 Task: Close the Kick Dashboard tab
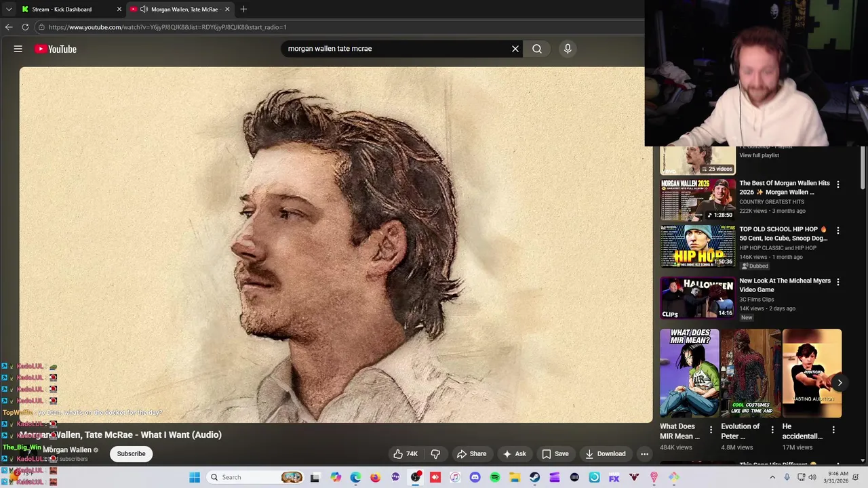tap(119, 9)
